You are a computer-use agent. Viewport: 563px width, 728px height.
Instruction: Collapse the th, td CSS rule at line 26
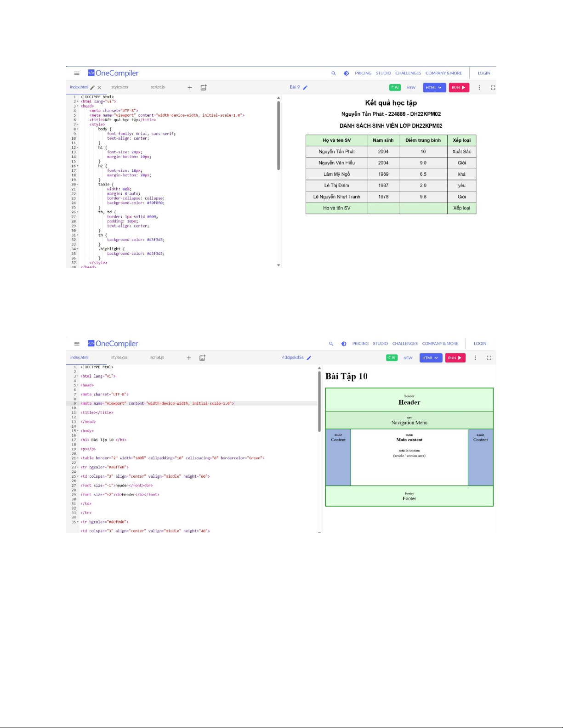78,212
